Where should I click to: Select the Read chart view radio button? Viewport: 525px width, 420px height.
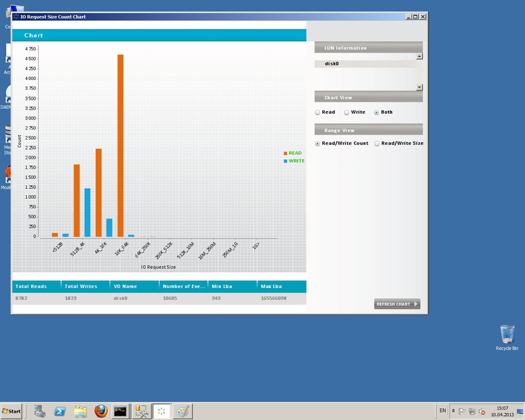(x=318, y=112)
